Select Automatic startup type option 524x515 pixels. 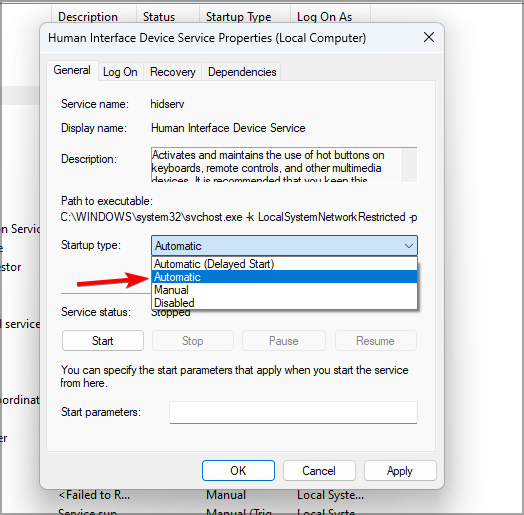284,277
